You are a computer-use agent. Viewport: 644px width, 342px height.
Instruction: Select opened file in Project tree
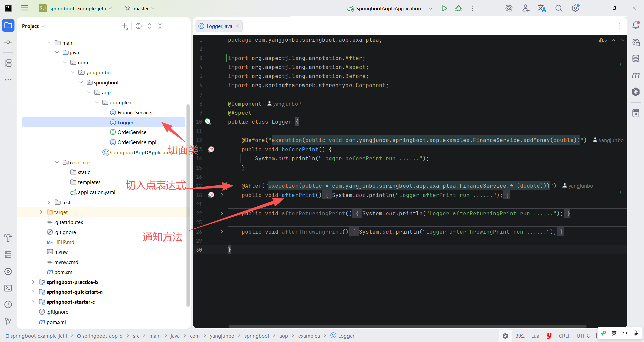(x=139, y=26)
